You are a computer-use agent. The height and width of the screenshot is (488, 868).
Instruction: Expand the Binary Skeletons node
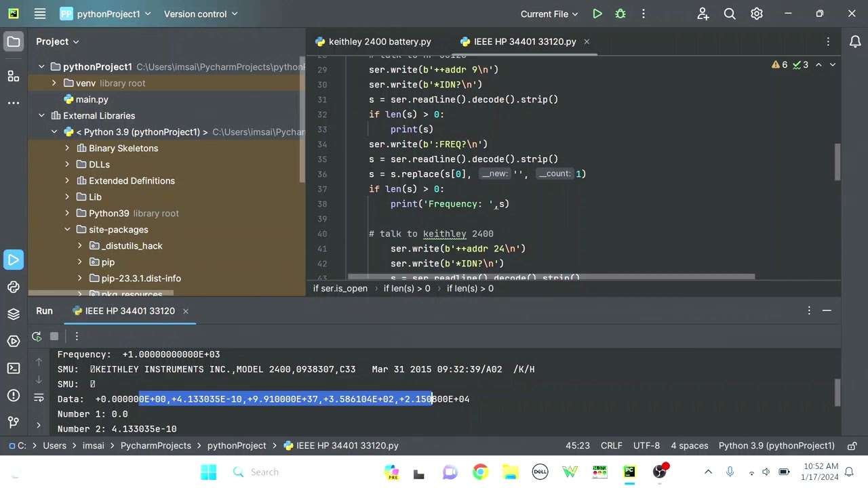(x=67, y=148)
